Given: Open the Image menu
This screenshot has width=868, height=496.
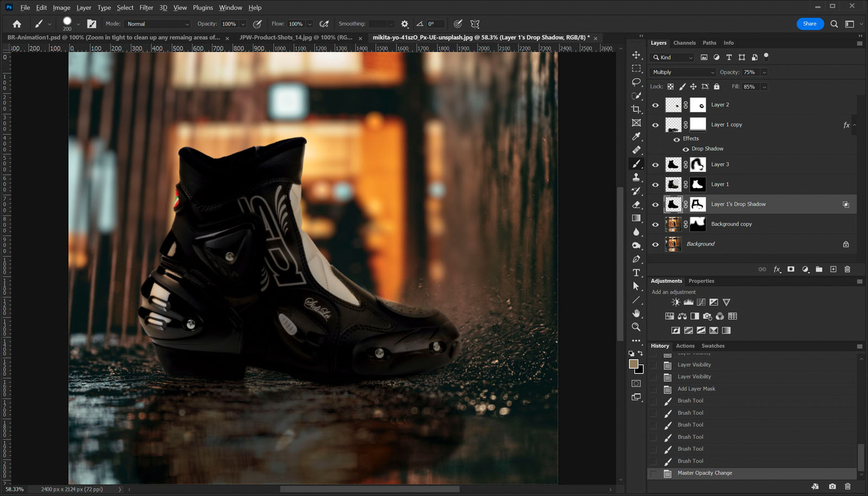Looking at the screenshot, I should [61, 8].
